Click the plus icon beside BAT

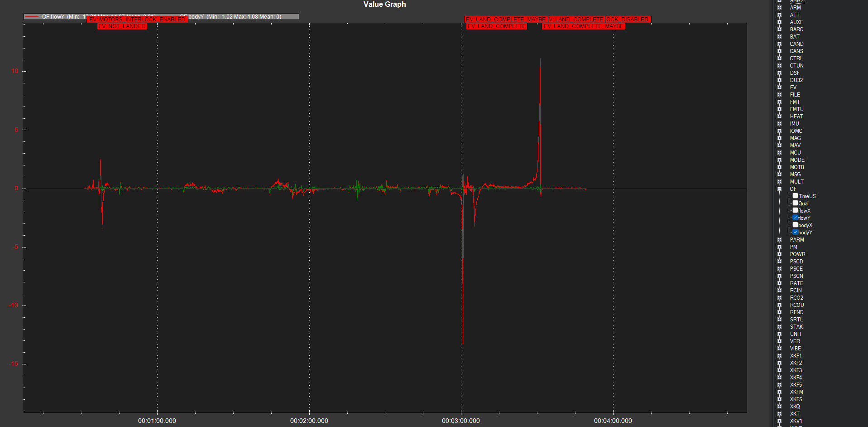[x=779, y=37]
